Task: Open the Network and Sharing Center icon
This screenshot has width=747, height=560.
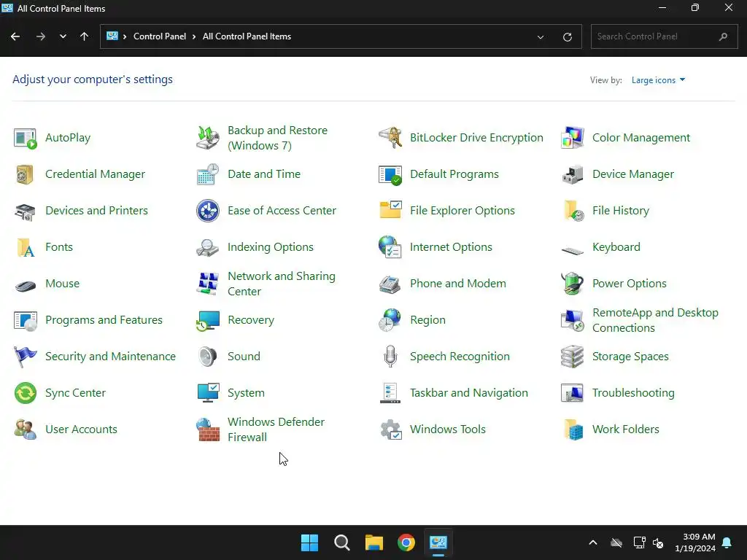Action: point(208,284)
